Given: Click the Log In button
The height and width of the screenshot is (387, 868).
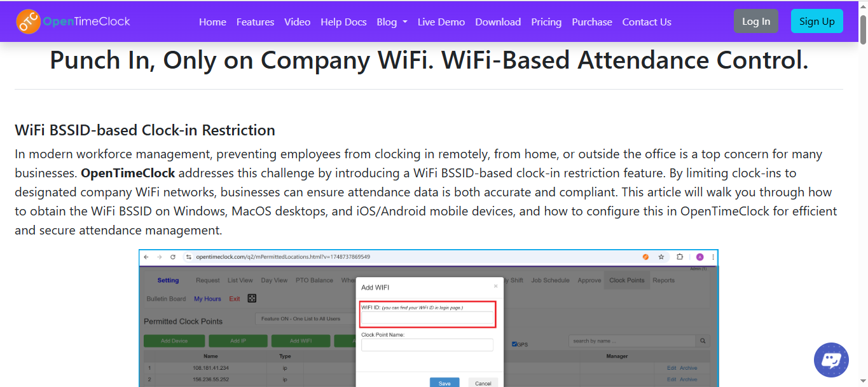Looking at the screenshot, I should tap(756, 21).
